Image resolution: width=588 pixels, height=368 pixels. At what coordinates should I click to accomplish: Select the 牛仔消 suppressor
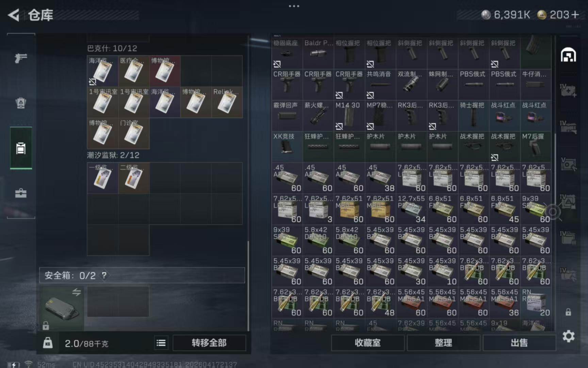pyautogui.click(x=536, y=84)
